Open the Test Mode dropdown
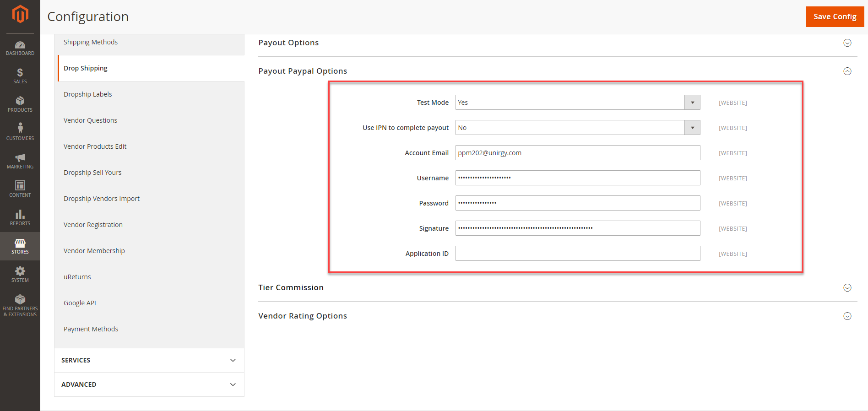 (578, 103)
